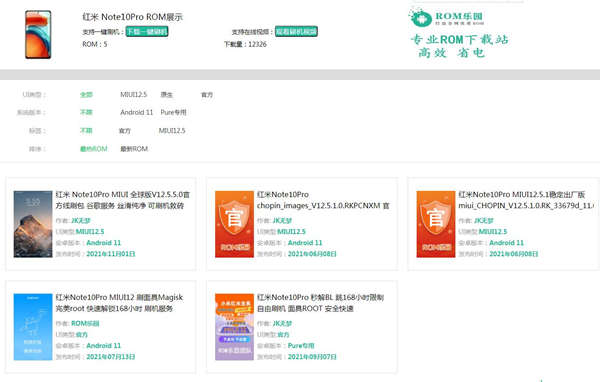Open the chopin_images_V12.5.1.0.RKPCNXM ROM title
Screen dimensions: 600x382
click(323, 200)
